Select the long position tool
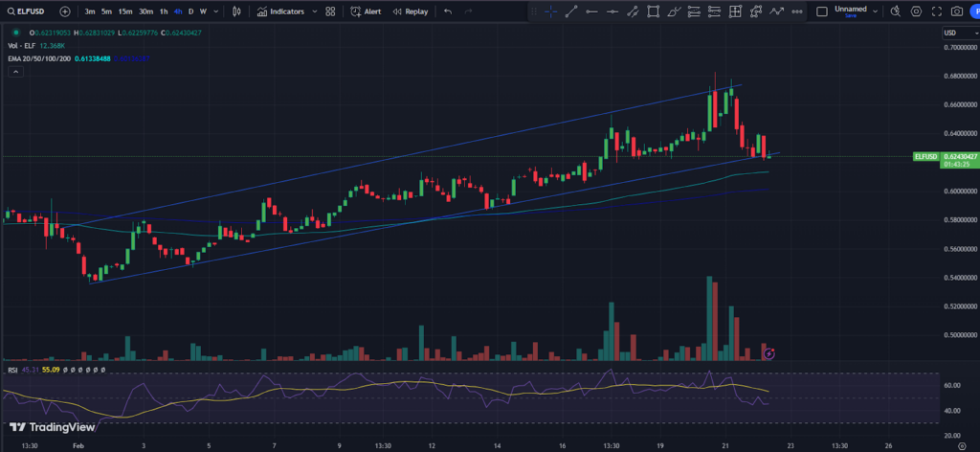Screen dimensions: 980x452 [714, 11]
